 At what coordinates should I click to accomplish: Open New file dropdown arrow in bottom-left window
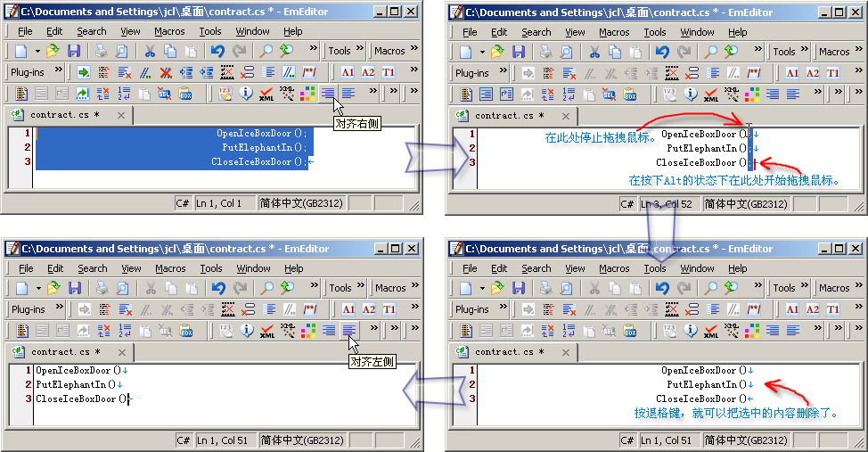coord(38,288)
